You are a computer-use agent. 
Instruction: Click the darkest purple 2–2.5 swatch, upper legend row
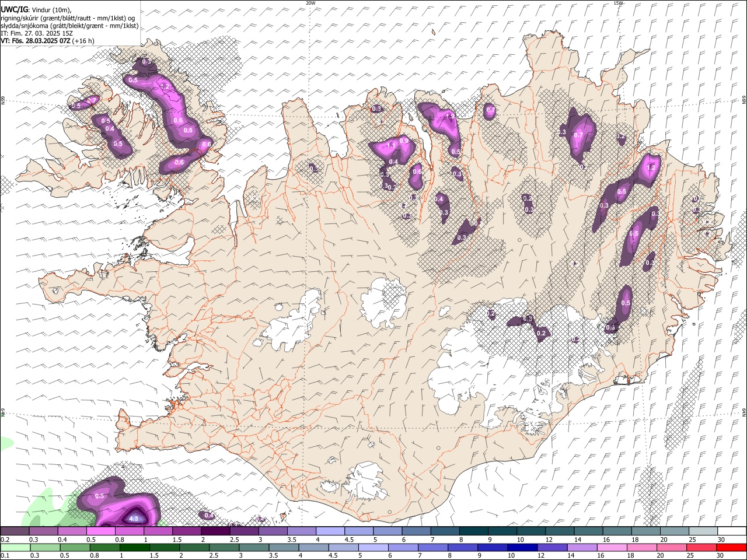215,531
